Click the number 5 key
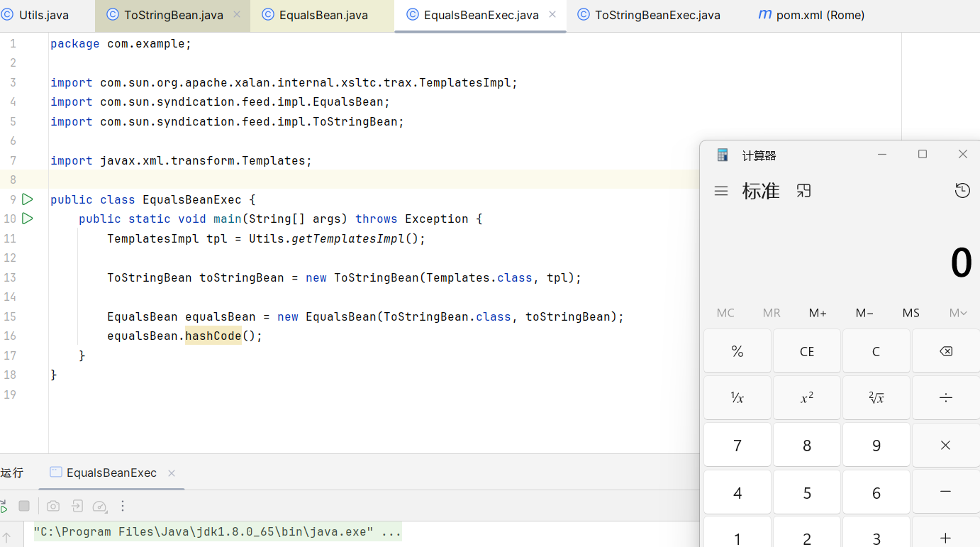Screen dimensions: 980x547 click(807, 492)
